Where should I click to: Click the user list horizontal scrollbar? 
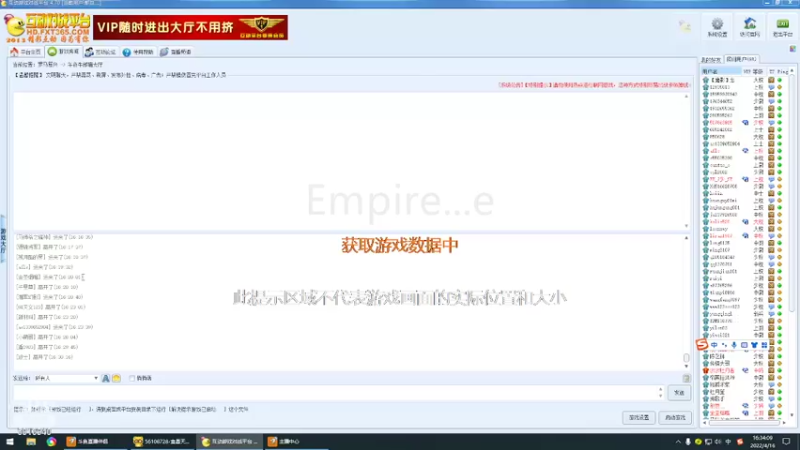coord(744,422)
